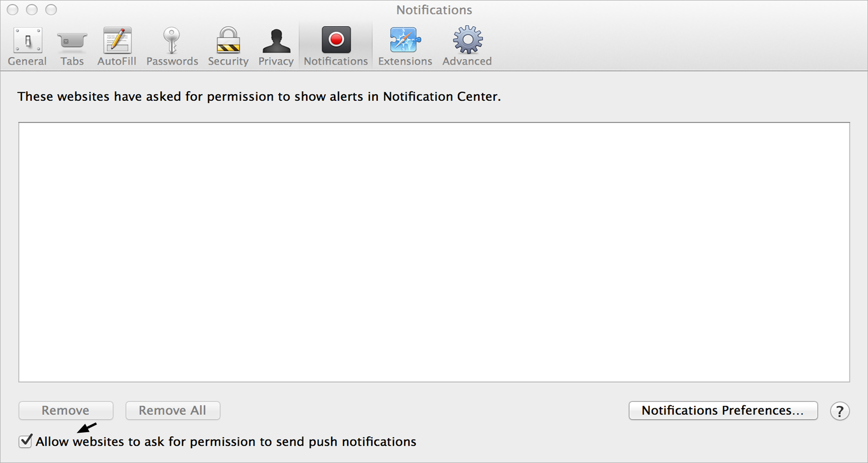Close the Notifications preferences window
868x463 pixels.
13,10
